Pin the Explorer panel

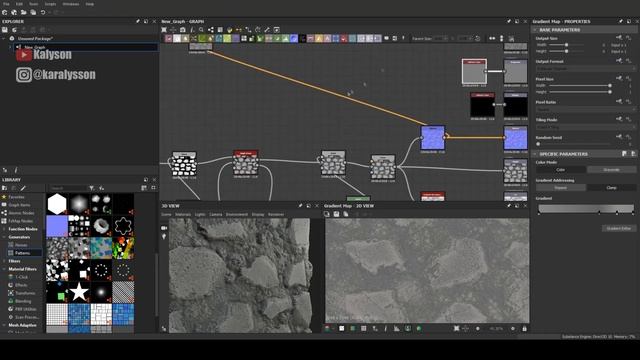point(138,21)
